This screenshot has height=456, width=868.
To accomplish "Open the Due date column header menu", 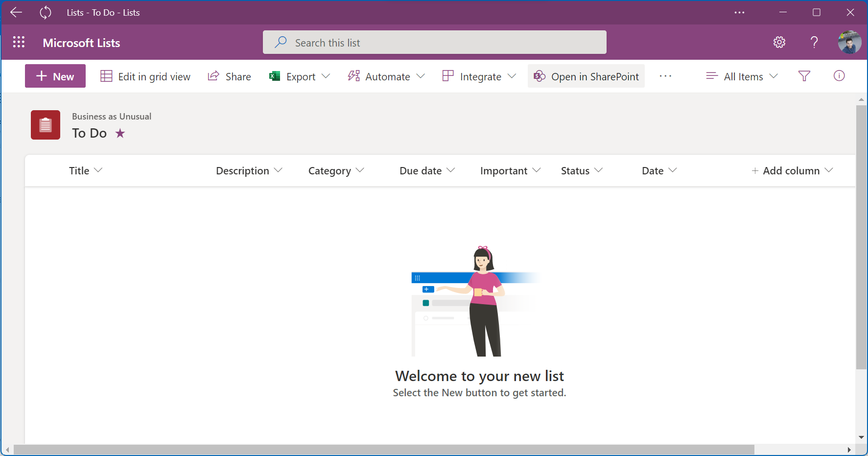I will (427, 170).
